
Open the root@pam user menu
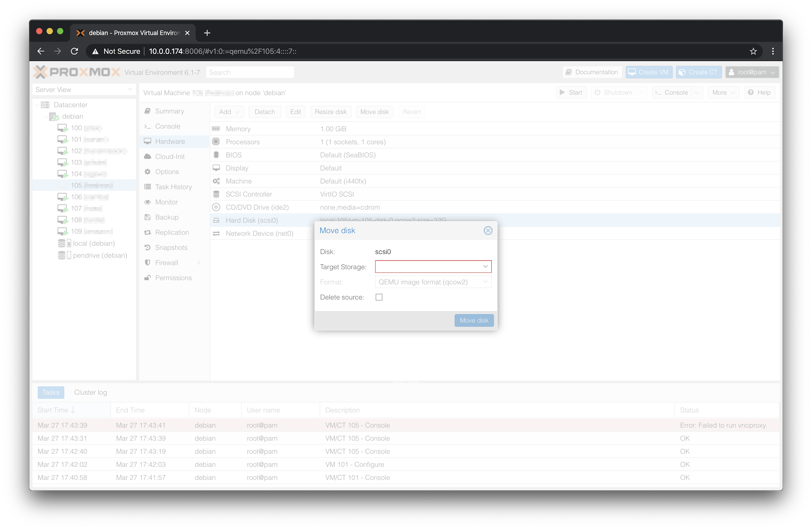[752, 72]
